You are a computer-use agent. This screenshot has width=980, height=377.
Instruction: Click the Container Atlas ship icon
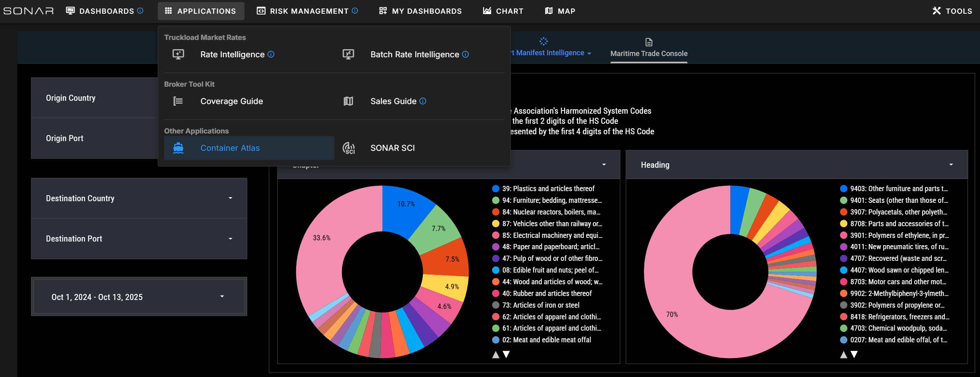[178, 148]
